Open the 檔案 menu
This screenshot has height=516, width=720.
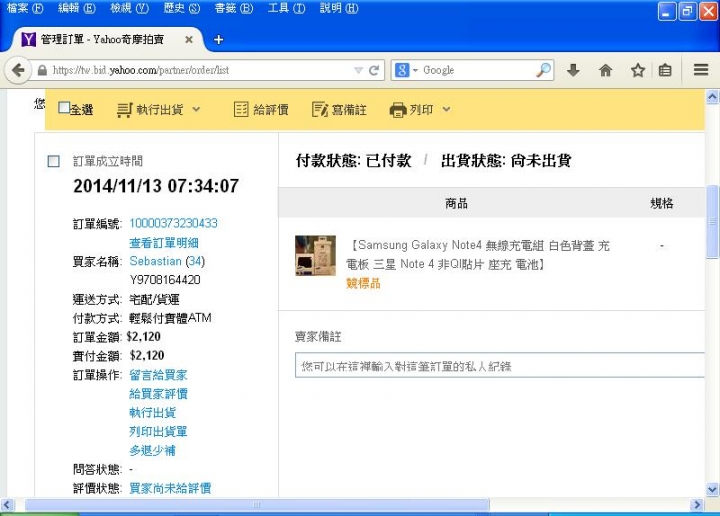pyautogui.click(x=25, y=8)
